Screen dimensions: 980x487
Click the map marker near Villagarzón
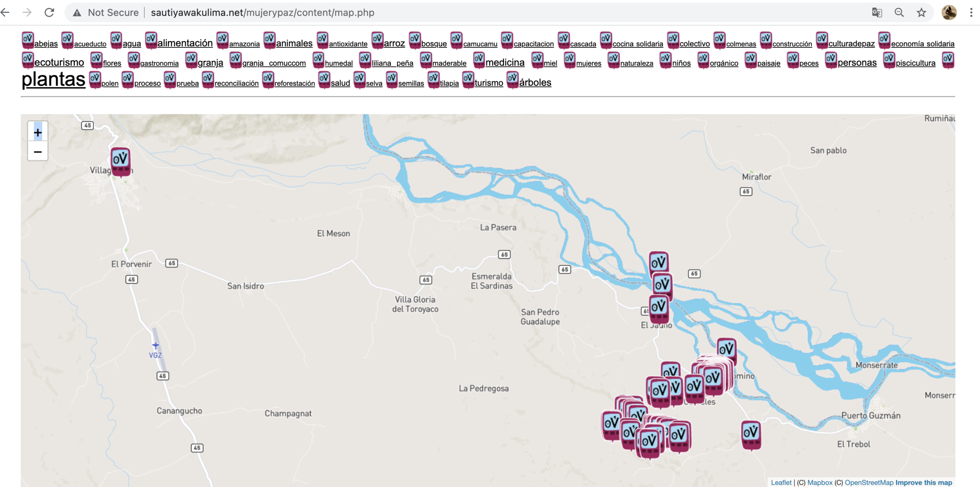point(120,162)
